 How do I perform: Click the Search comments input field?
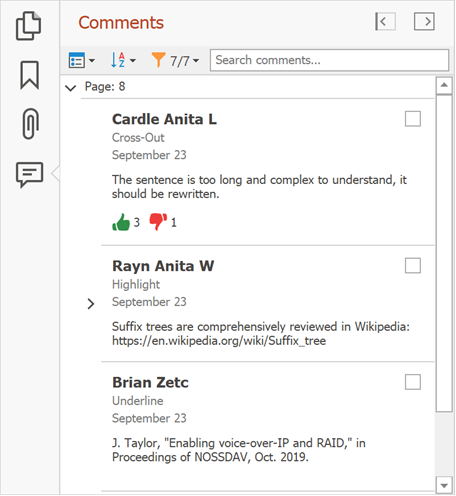coord(329,60)
